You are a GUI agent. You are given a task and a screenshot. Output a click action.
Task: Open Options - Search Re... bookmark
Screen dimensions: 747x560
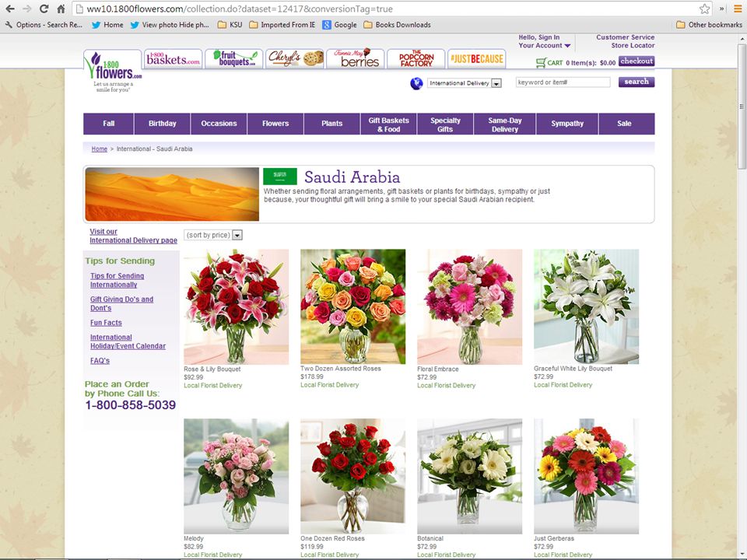[44, 25]
